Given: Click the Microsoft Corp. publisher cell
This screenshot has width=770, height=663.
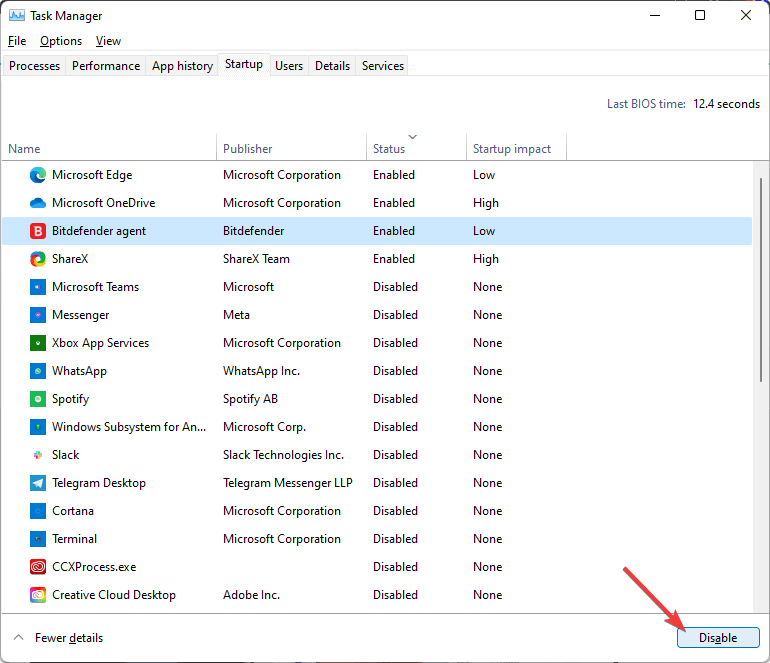Looking at the screenshot, I should (x=264, y=427).
